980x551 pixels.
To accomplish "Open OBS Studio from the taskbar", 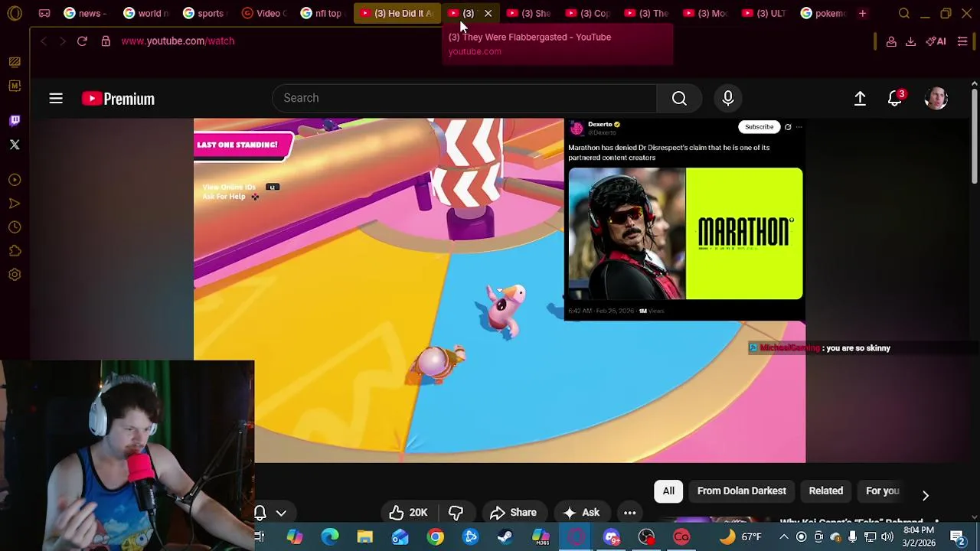I will coord(646,536).
